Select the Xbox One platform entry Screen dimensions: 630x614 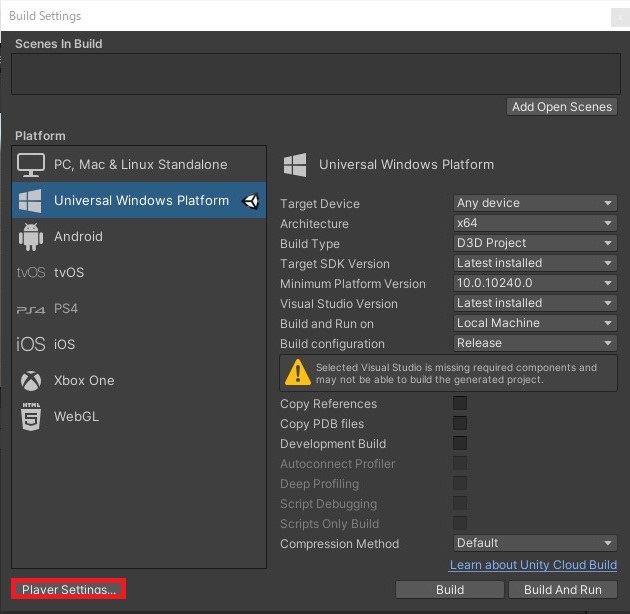[x=139, y=381]
